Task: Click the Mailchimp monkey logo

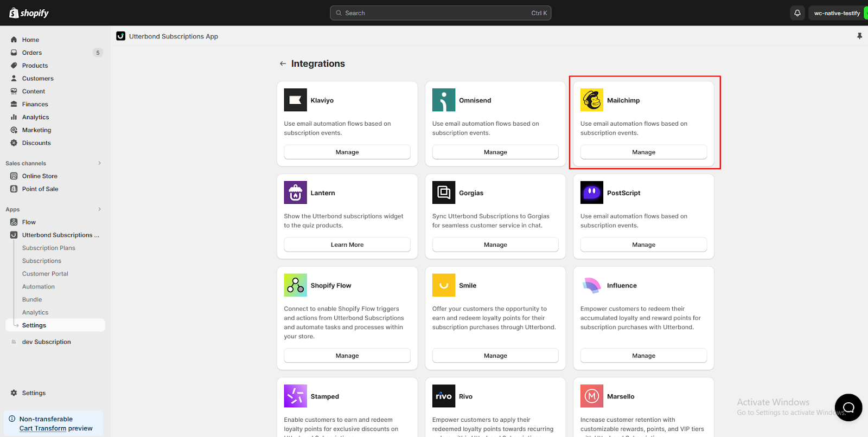Action: click(592, 100)
